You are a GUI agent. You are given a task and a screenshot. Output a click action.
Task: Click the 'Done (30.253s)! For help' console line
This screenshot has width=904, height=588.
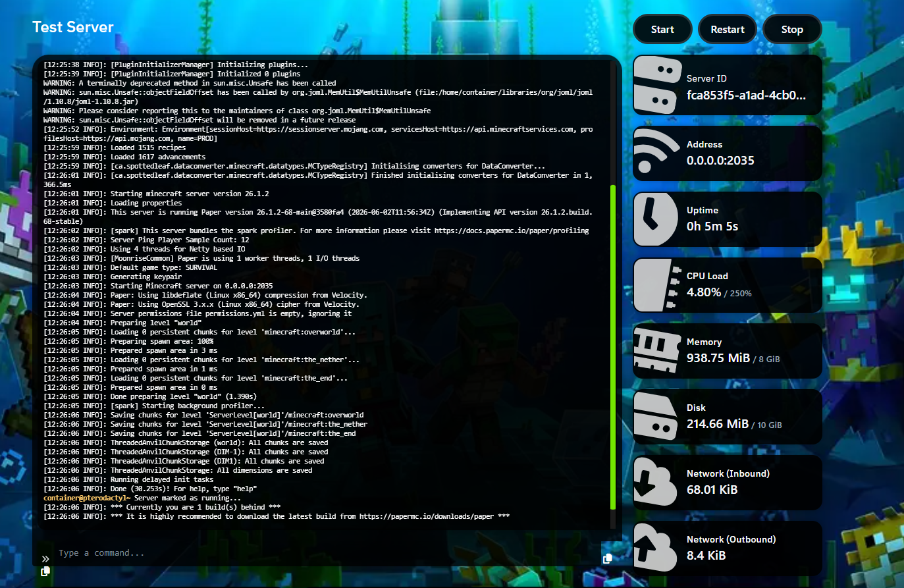point(150,489)
